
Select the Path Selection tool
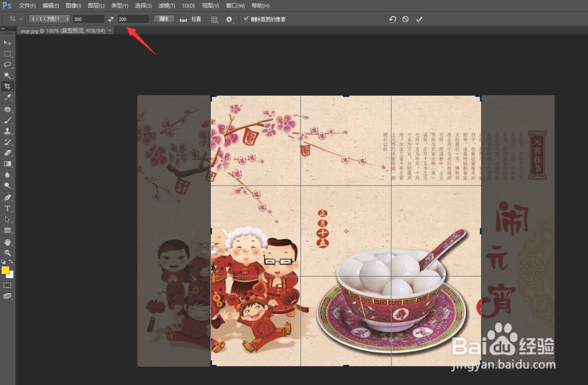pyautogui.click(x=7, y=220)
